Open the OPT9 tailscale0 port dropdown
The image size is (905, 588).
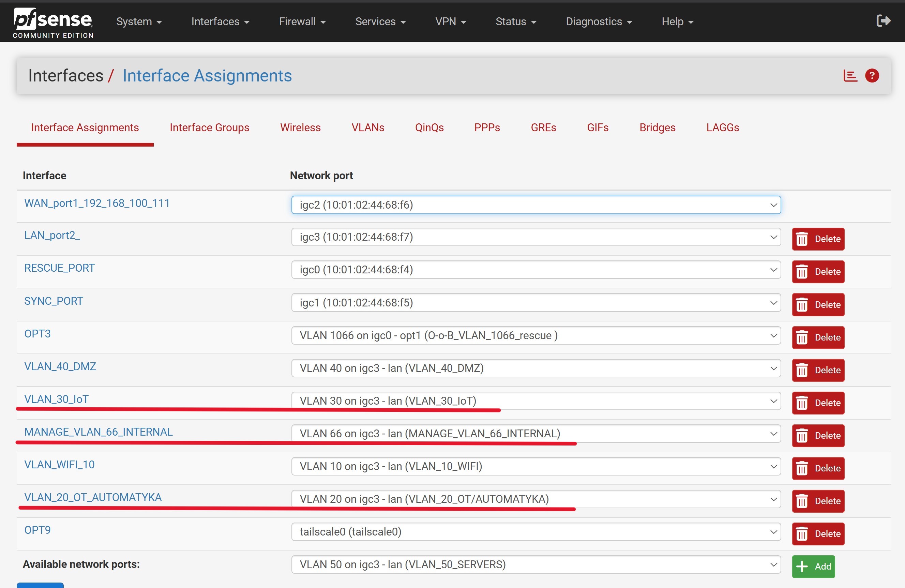(536, 532)
